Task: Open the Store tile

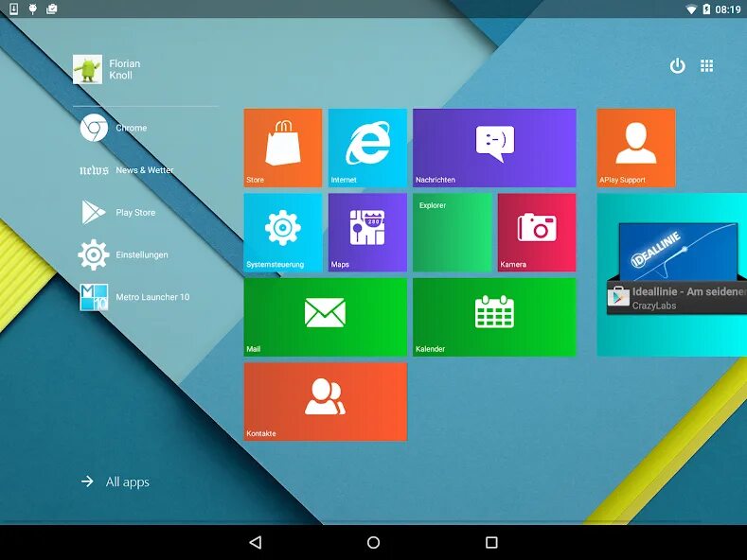Action: (x=283, y=148)
